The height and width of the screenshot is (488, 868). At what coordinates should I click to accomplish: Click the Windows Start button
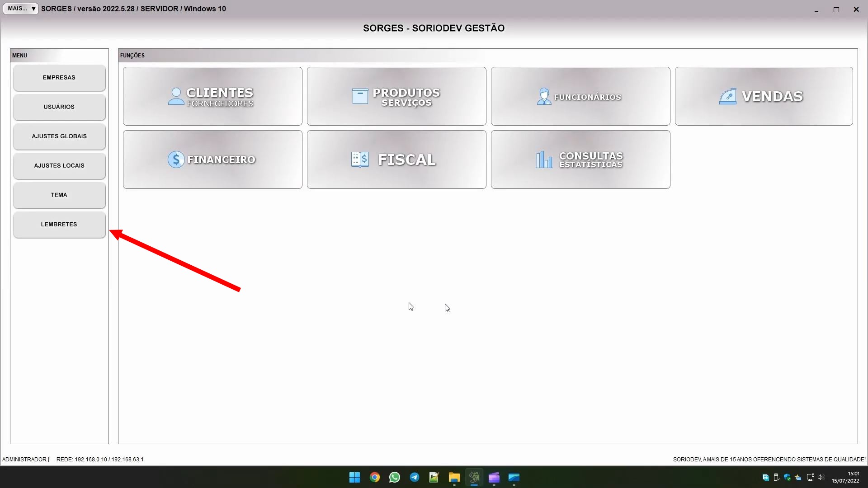(354, 477)
